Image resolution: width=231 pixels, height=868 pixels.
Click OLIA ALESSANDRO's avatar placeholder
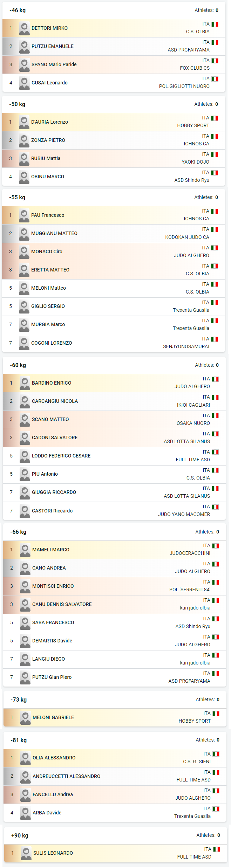pos(26,758)
